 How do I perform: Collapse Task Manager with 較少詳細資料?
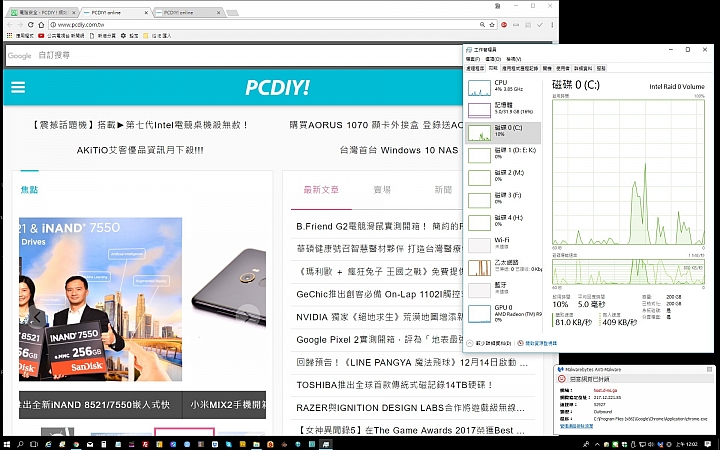[489, 343]
